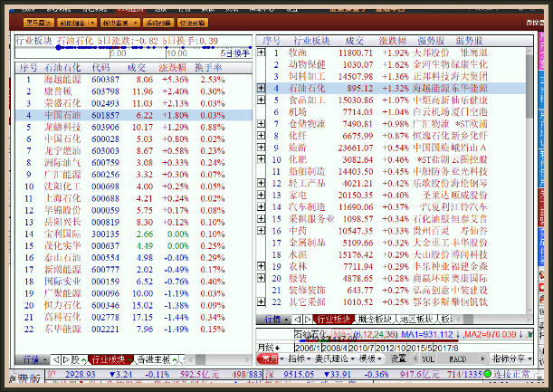Click next-indicator arrow right of MACD
This screenshot has height=392, width=553.
tap(482, 359)
